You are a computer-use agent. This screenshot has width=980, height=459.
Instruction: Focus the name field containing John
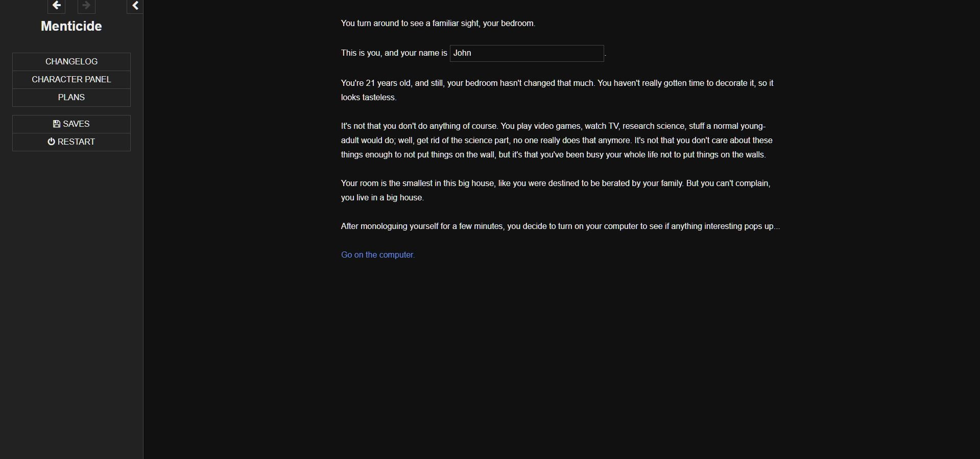coord(527,53)
